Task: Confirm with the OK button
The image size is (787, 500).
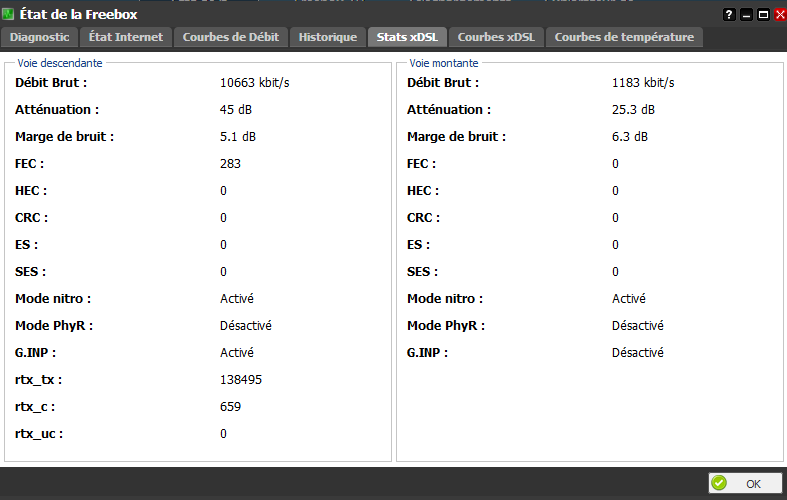Action: click(745, 483)
